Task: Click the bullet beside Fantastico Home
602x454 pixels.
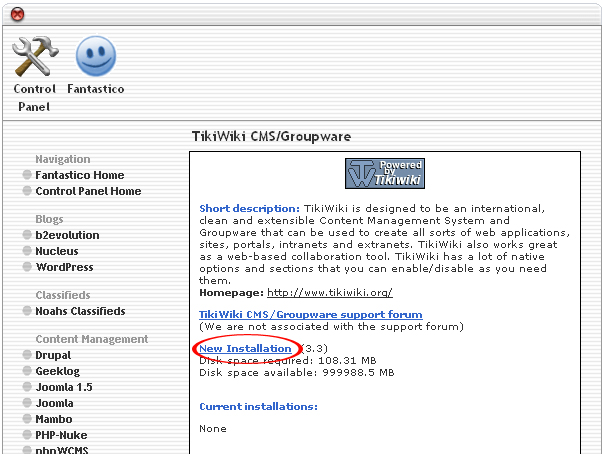Action: 27,175
